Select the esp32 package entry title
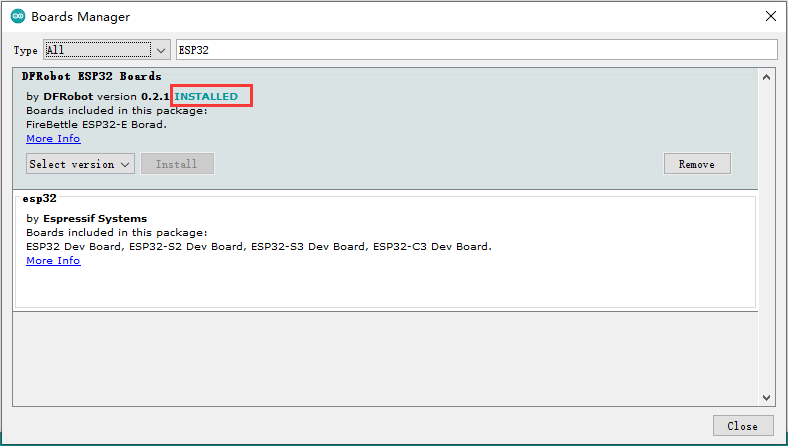 40,198
